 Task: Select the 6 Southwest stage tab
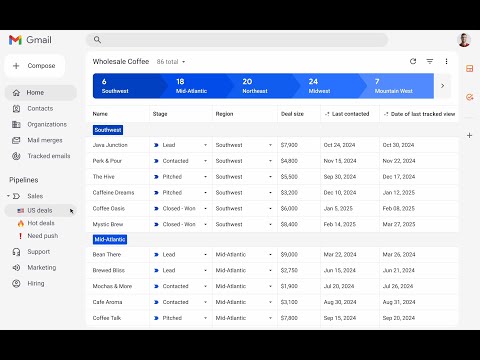tap(128, 86)
